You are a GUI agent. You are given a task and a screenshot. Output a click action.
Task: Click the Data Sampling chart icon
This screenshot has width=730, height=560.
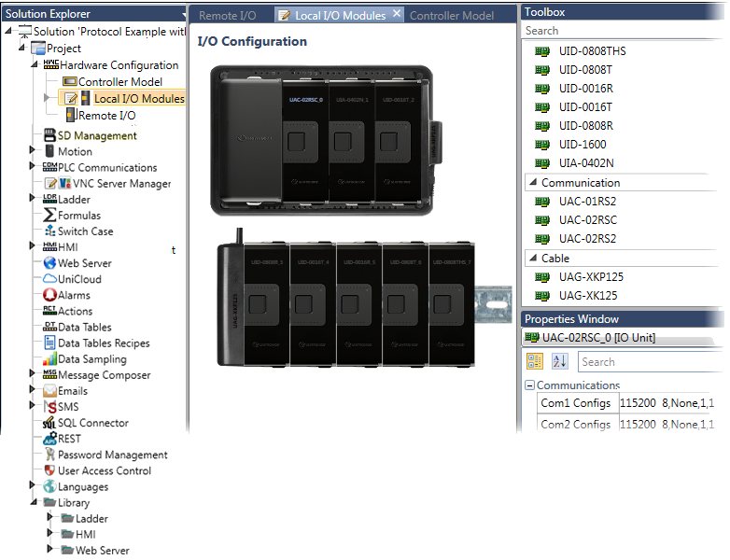click(49, 359)
